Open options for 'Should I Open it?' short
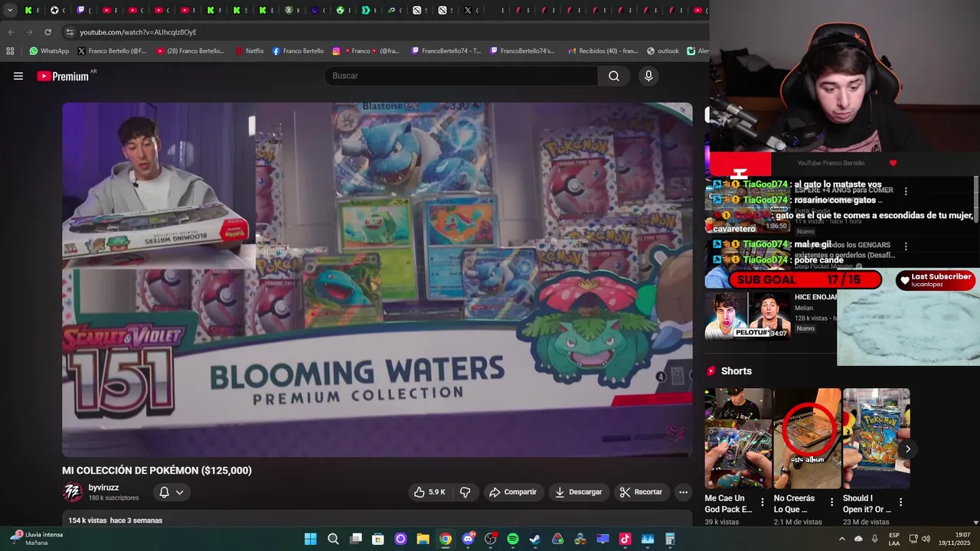Viewport: 980px width, 551px height. click(x=900, y=503)
